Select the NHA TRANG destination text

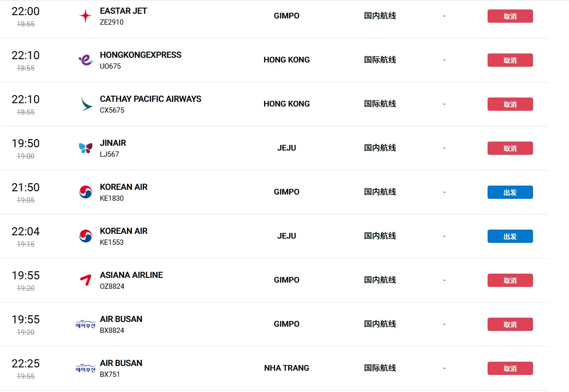pyautogui.click(x=287, y=368)
